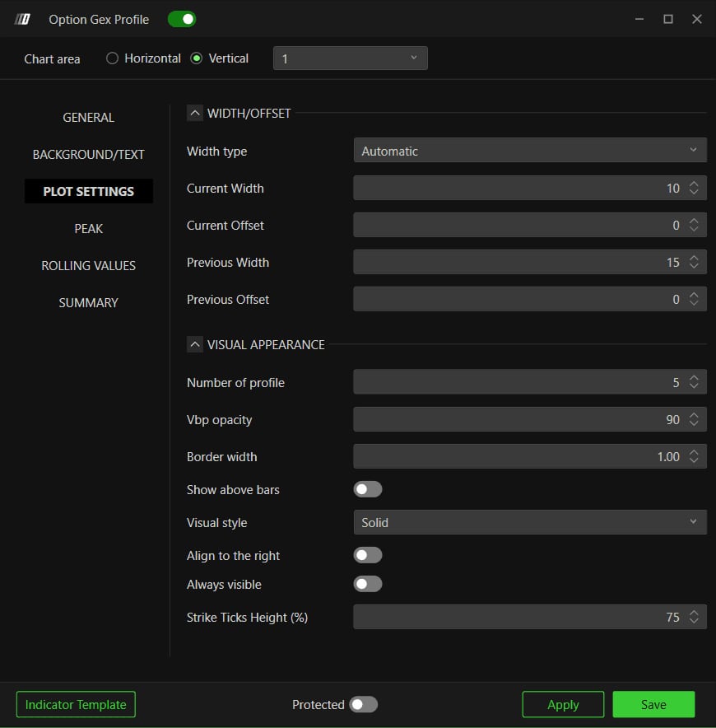Open the chart area number dropdown
This screenshot has height=728, width=716.
351,58
